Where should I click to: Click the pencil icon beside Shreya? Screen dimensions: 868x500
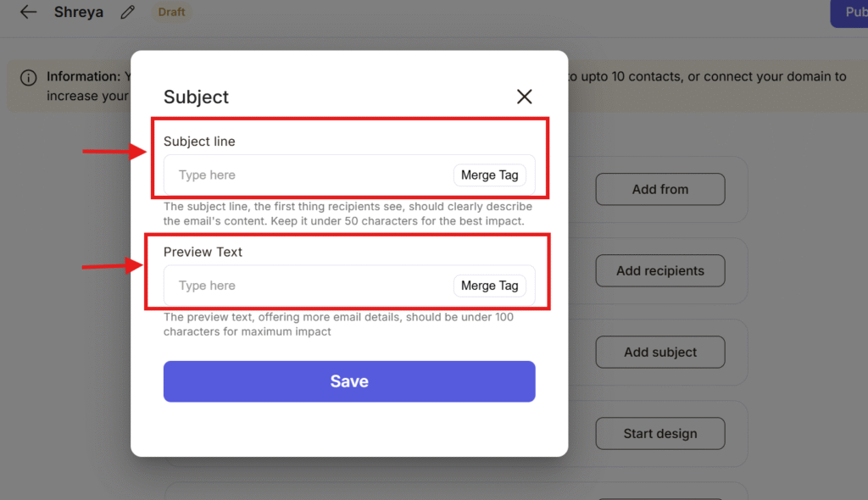tap(128, 13)
